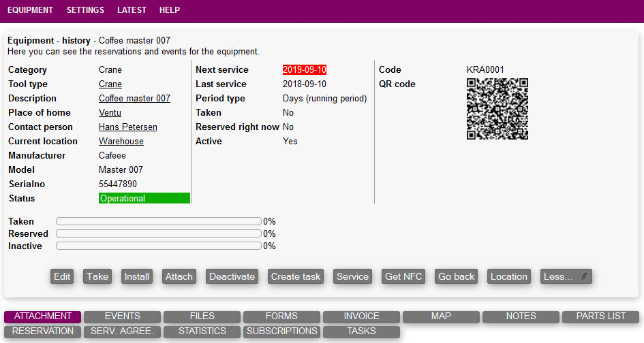Open the Ventu place of home link
The width and height of the screenshot is (644, 343).
110,113
